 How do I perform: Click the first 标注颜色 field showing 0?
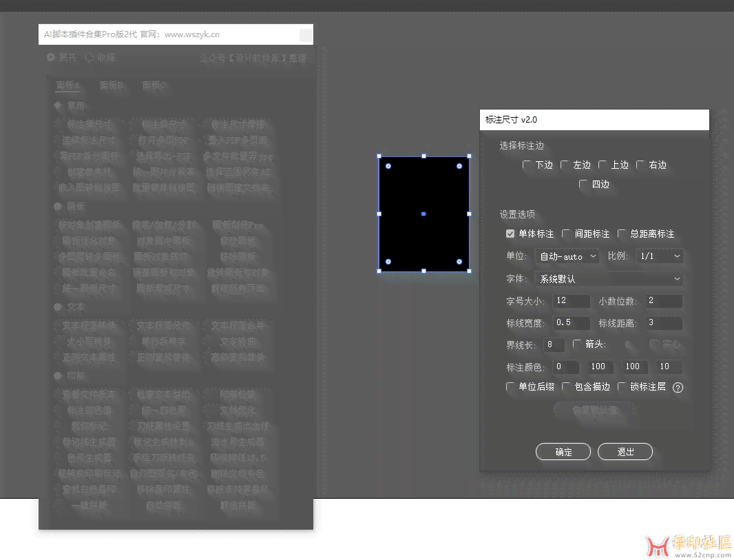[x=566, y=366]
